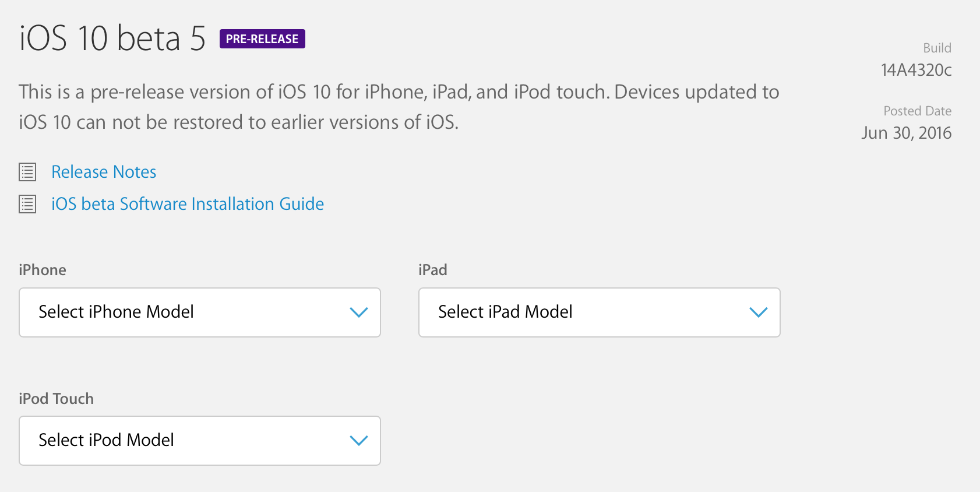
Task: Click the chevron arrow in the iPad selector
Action: 758,312
